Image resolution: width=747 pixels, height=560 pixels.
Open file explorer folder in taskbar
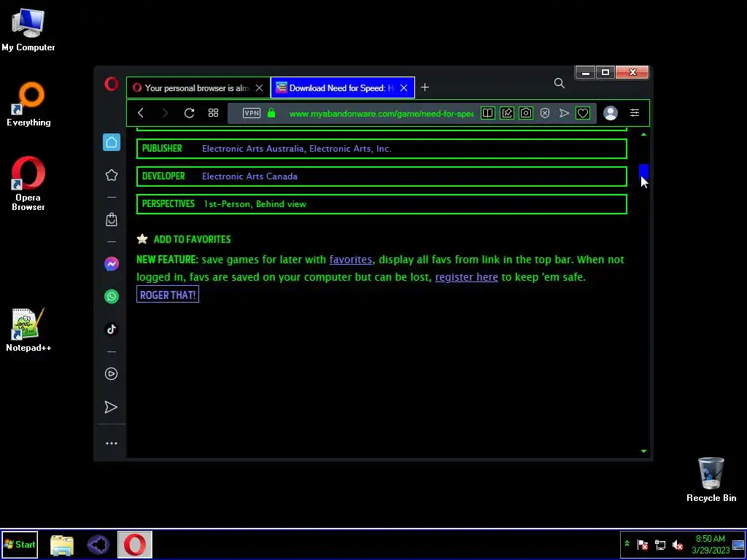[62, 545]
